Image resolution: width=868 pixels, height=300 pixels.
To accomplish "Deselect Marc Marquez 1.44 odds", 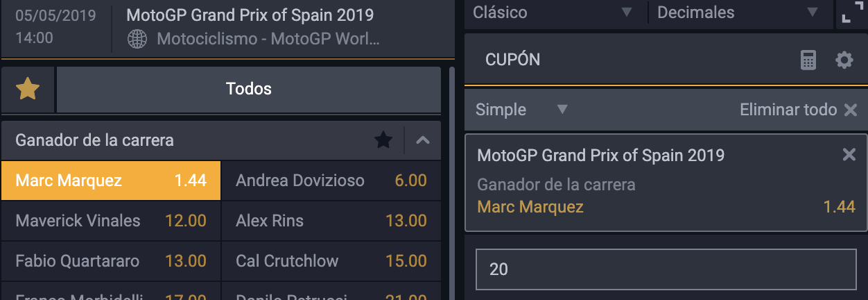I will tap(111, 181).
